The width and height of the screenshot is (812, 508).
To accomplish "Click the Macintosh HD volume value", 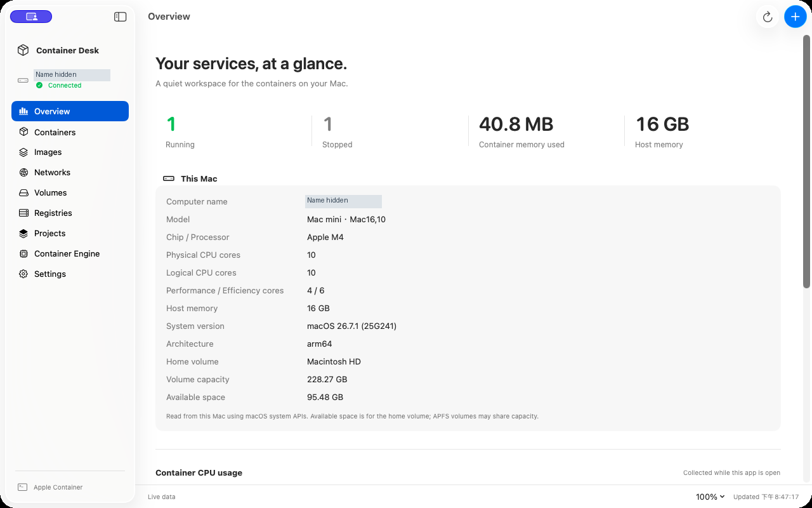I will coord(334,362).
